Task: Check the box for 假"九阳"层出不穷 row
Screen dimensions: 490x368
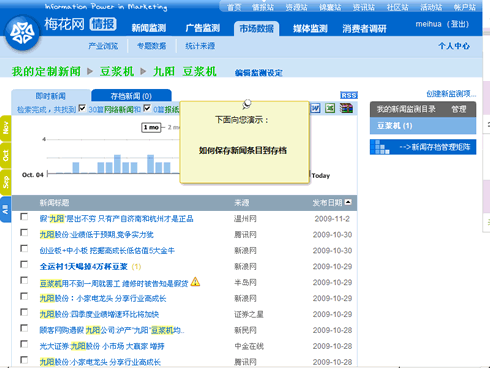Action: coord(24,217)
